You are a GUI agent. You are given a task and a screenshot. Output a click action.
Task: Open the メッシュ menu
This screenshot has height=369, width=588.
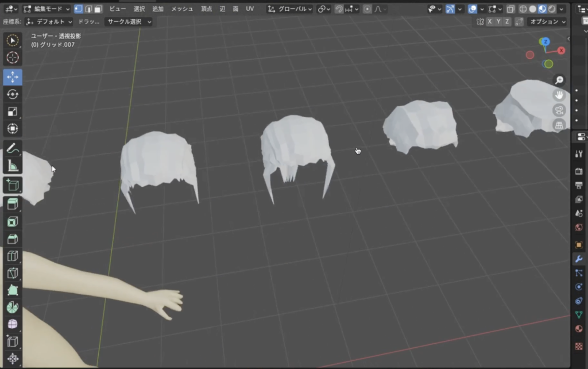[182, 9]
